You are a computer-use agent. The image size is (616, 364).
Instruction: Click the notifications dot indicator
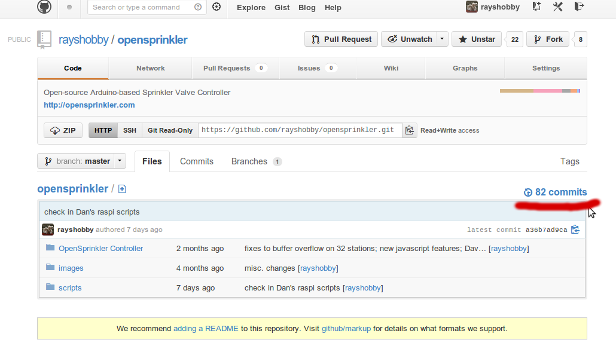[x=69, y=7]
